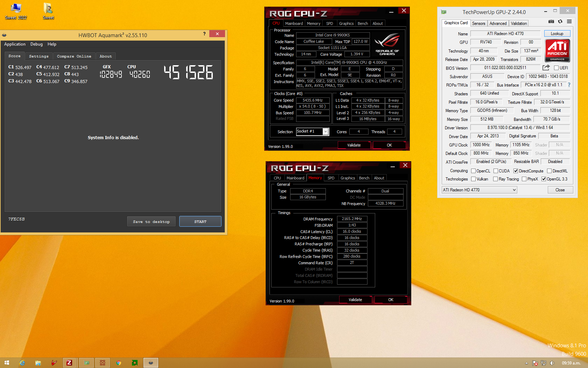588x368 pixels.
Task: Click the red atom-pattern taskbar icon
Action: point(103,363)
